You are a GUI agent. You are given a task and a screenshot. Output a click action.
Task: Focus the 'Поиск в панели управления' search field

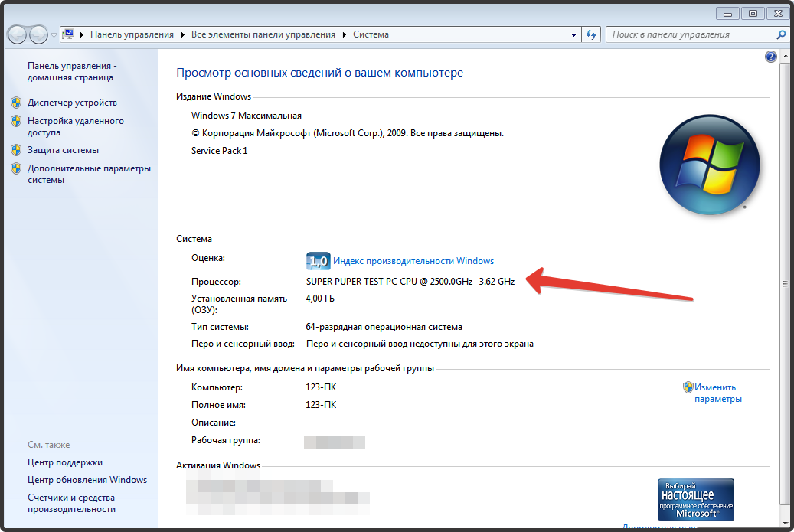pos(691,34)
